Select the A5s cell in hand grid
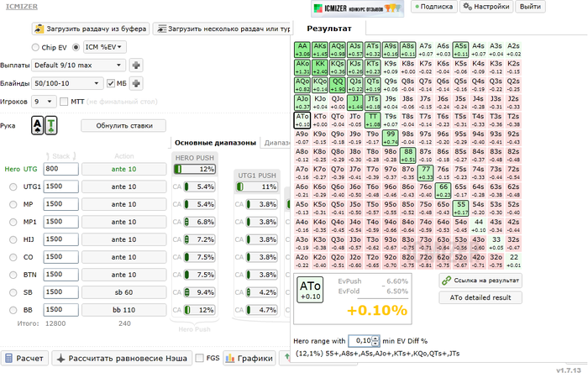This screenshot has width=588, height=378. tap(460, 50)
